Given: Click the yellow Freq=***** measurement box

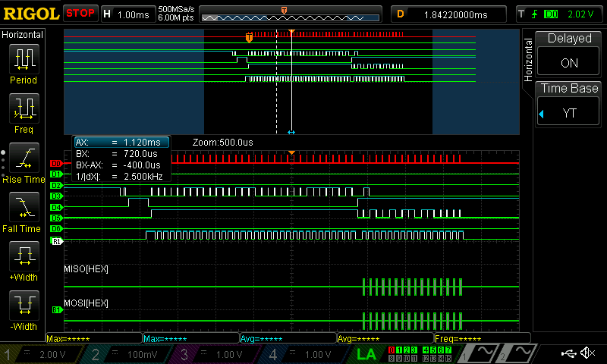Looking at the screenshot, I should coord(482,338).
